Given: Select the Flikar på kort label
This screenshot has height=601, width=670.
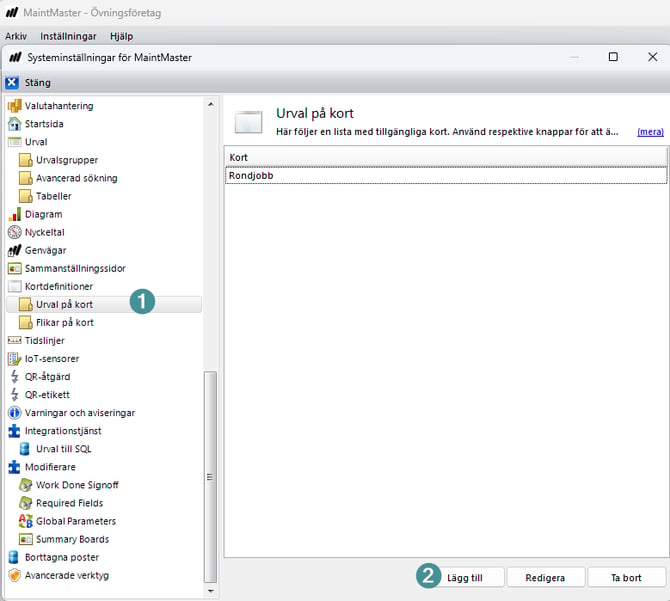Looking at the screenshot, I should click(x=65, y=322).
